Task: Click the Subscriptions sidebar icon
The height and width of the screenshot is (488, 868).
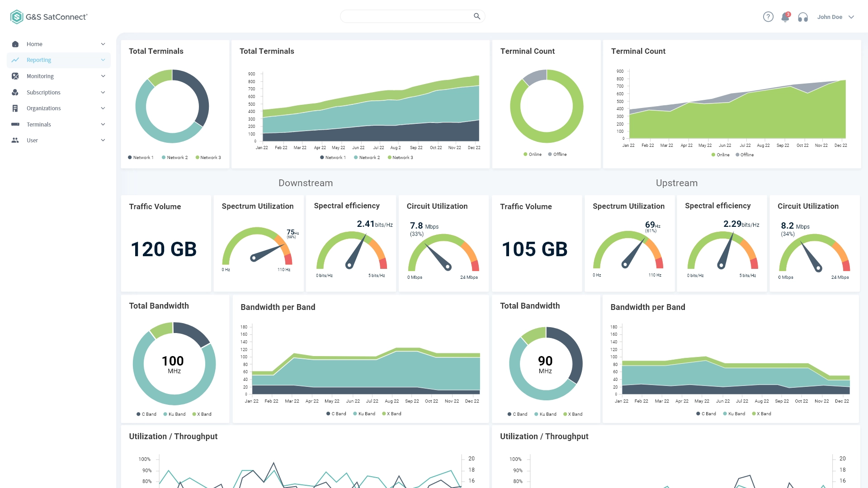Action: [15, 92]
